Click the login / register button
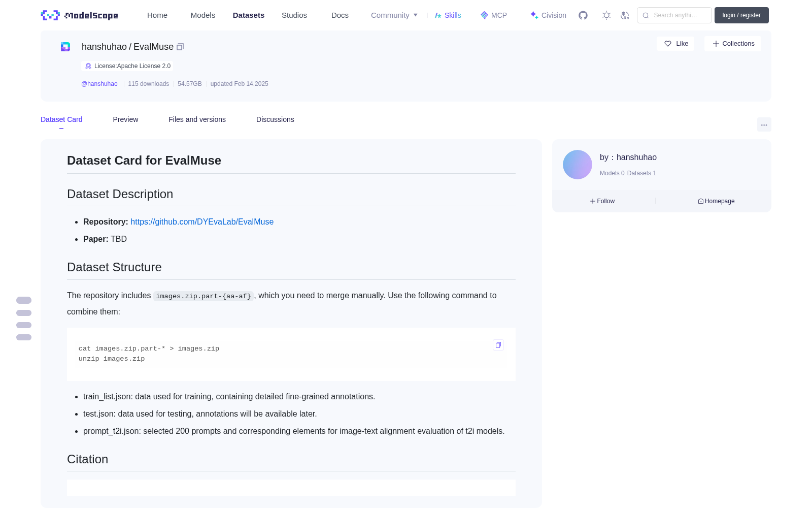812x508 pixels. click(x=741, y=15)
